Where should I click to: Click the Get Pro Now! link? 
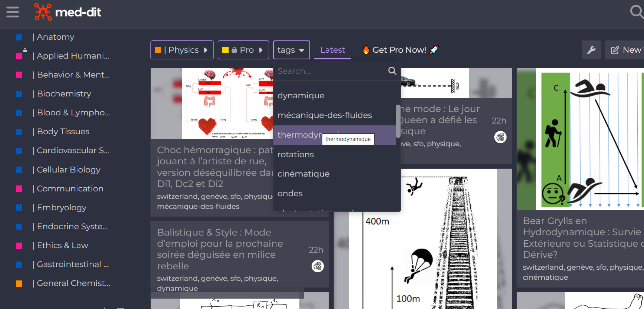pyautogui.click(x=399, y=50)
